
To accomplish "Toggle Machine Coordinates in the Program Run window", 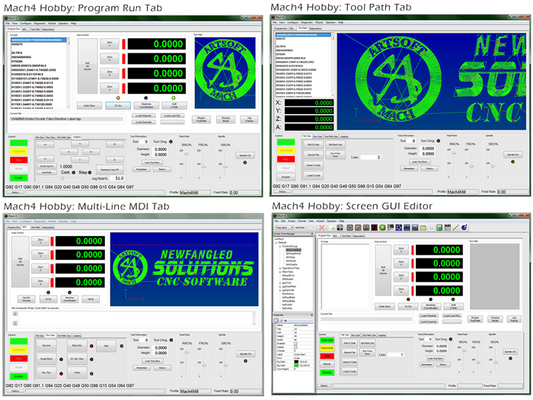I will click(x=146, y=106).
